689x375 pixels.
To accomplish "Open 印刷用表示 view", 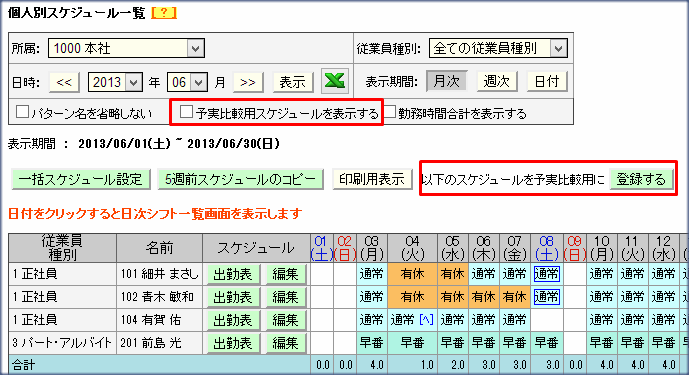I will pyautogui.click(x=372, y=179).
